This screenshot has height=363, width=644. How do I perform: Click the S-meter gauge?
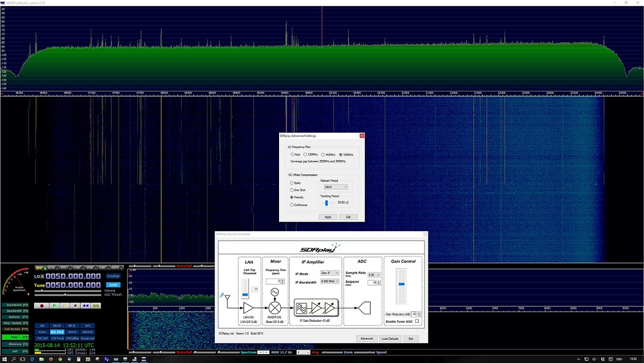pos(16,282)
